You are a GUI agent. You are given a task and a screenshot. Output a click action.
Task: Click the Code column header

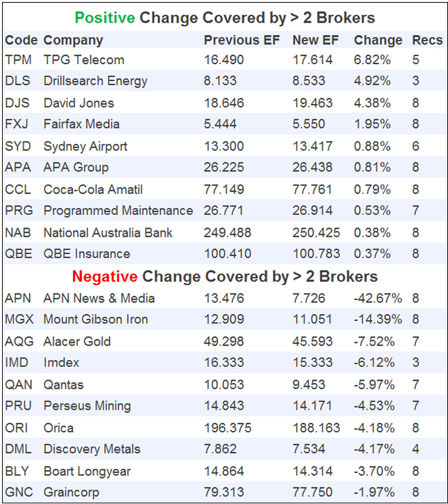[x=19, y=41]
